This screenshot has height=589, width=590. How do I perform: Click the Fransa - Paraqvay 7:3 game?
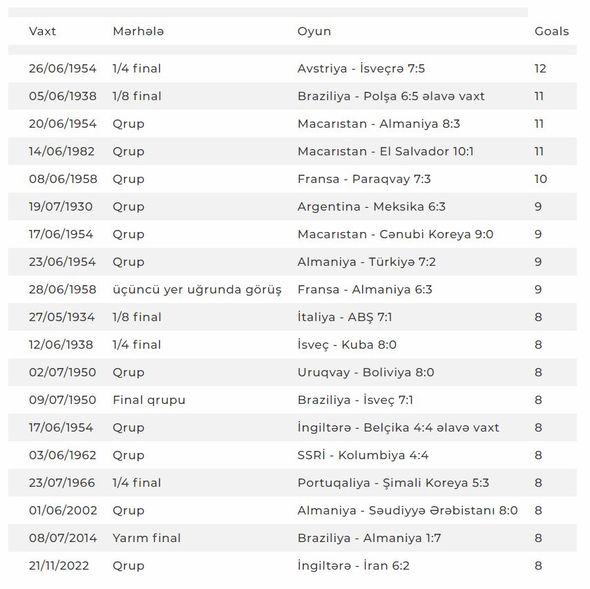364,179
